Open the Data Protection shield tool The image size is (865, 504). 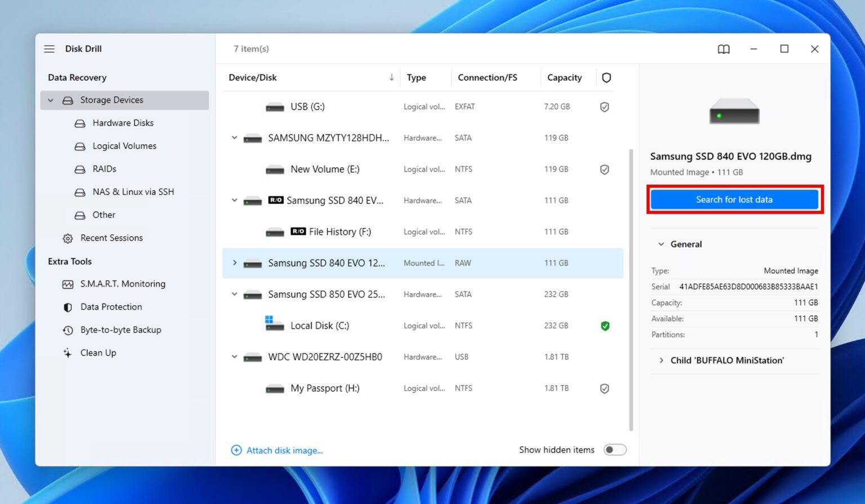point(111,306)
